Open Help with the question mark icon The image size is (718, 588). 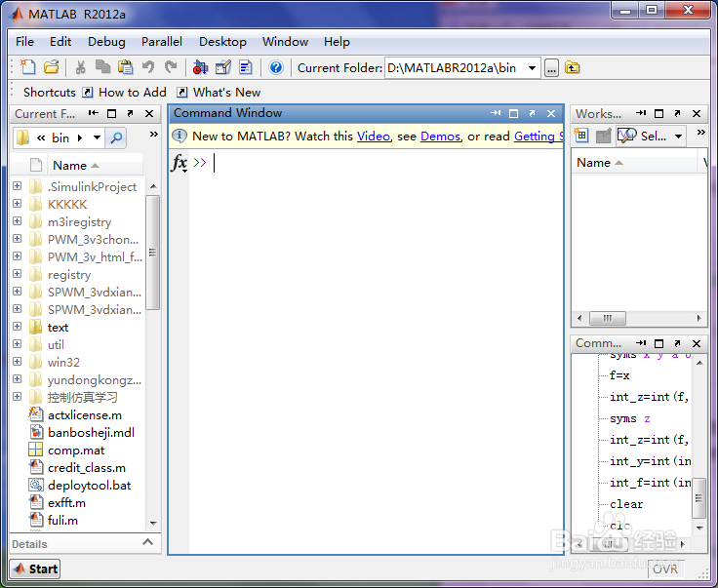click(x=276, y=67)
